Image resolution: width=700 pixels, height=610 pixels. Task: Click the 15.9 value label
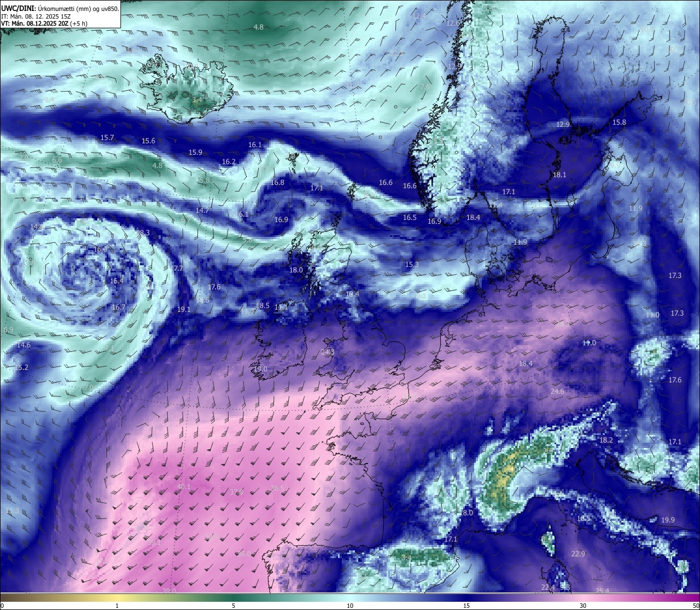(x=195, y=153)
